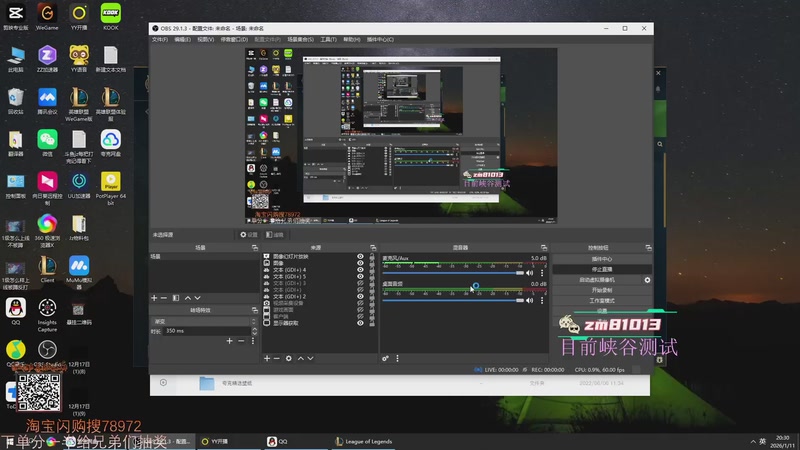This screenshot has width=800, height=450.
Task: Click the 停止直播 button
Action: click(601, 269)
